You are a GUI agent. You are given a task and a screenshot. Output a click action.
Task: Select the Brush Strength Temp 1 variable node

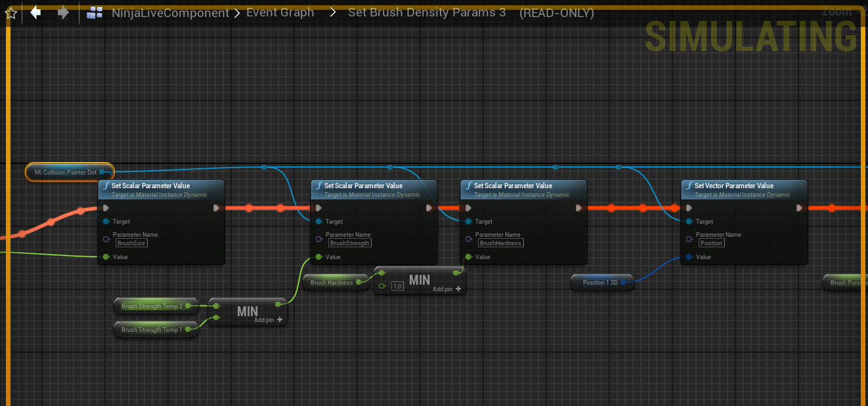[151, 330]
